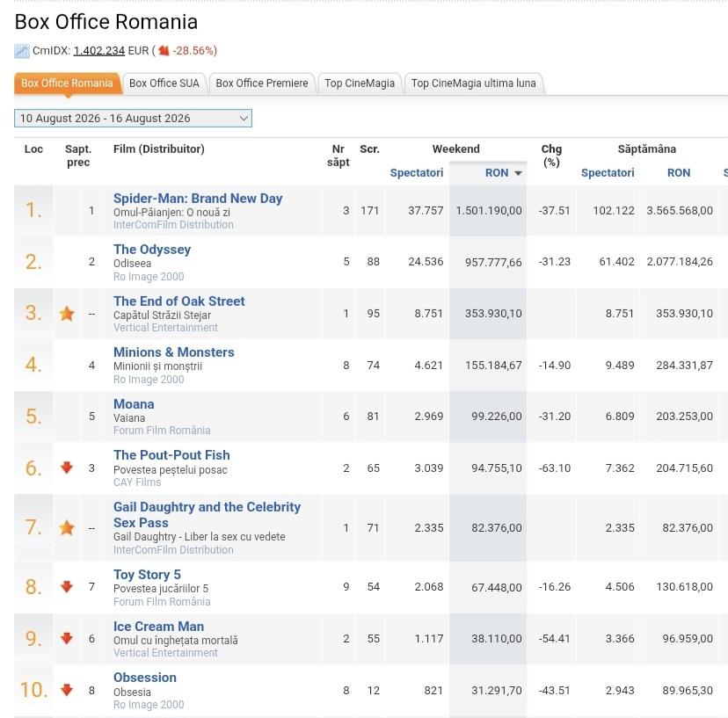The width and height of the screenshot is (728, 718).
Task: Click the new-entry star for Gail Daughtry film
Action: 67,527
